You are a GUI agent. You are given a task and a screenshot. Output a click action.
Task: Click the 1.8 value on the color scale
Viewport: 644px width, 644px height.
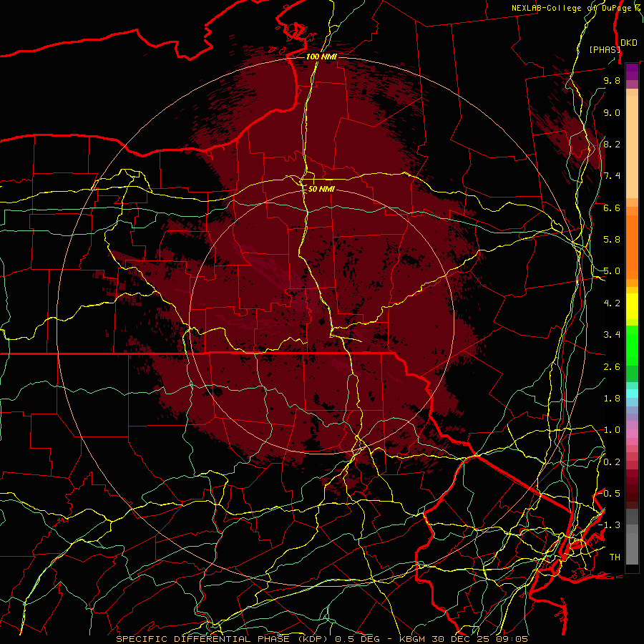[x=612, y=399]
